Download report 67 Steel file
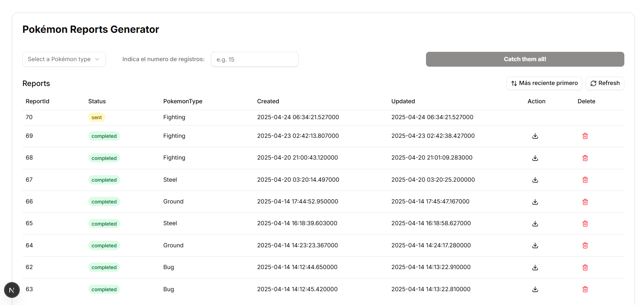This screenshot has width=644, height=305. [x=535, y=180]
